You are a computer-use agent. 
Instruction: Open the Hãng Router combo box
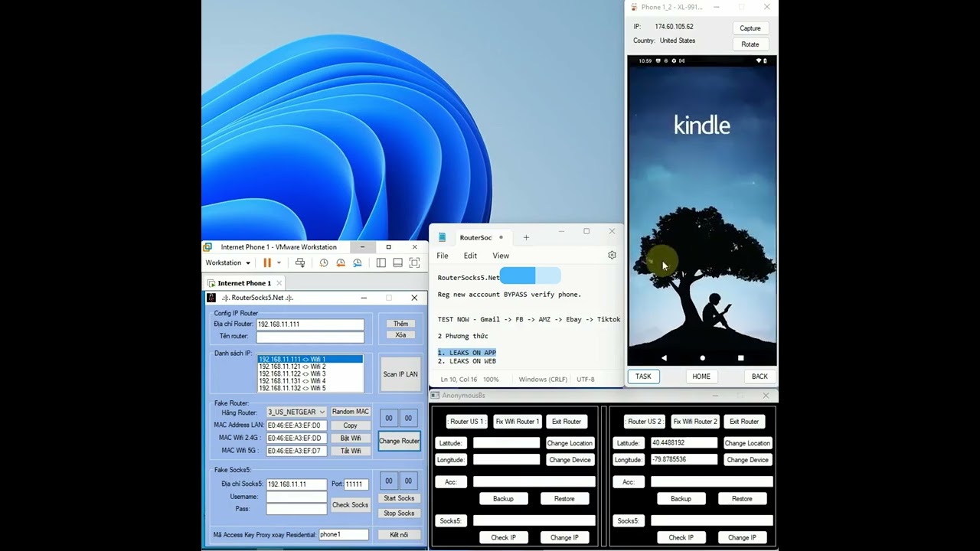(296, 412)
